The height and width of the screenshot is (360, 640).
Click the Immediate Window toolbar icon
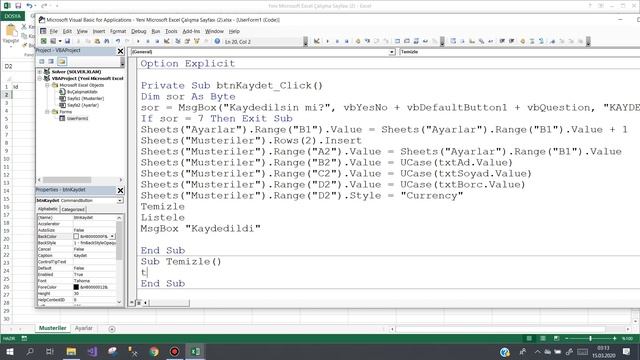click(x=407, y=41)
